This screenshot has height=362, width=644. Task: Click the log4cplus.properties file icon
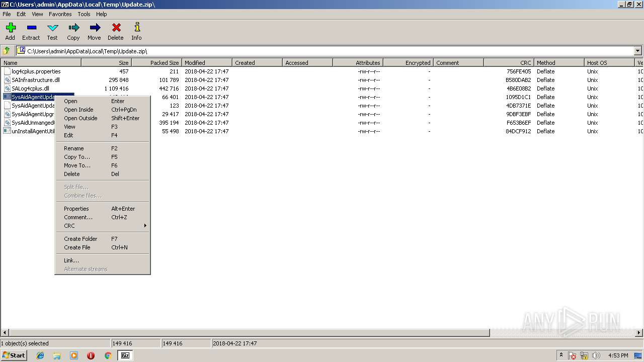(x=7, y=71)
